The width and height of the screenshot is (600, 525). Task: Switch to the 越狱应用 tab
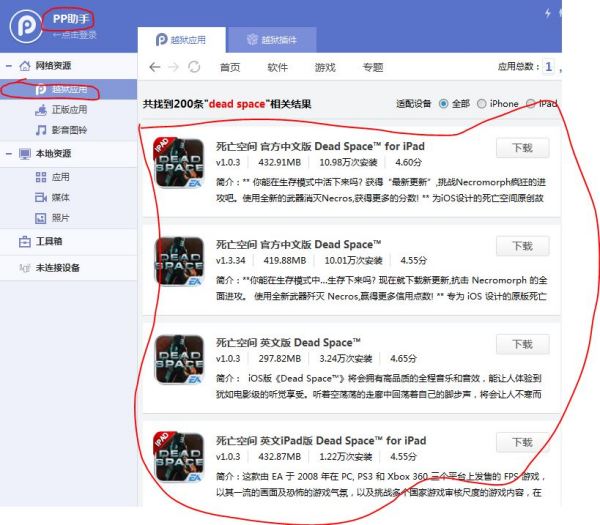pyautogui.click(x=181, y=40)
